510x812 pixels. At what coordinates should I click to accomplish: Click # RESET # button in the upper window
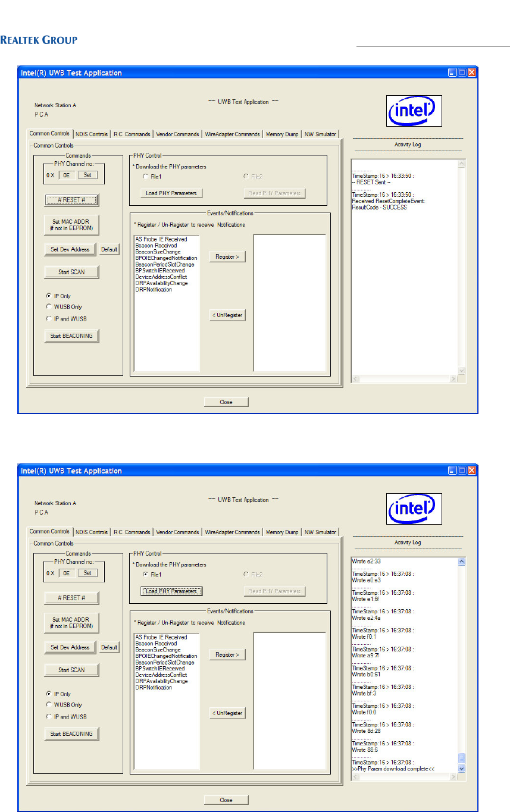click(x=71, y=199)
